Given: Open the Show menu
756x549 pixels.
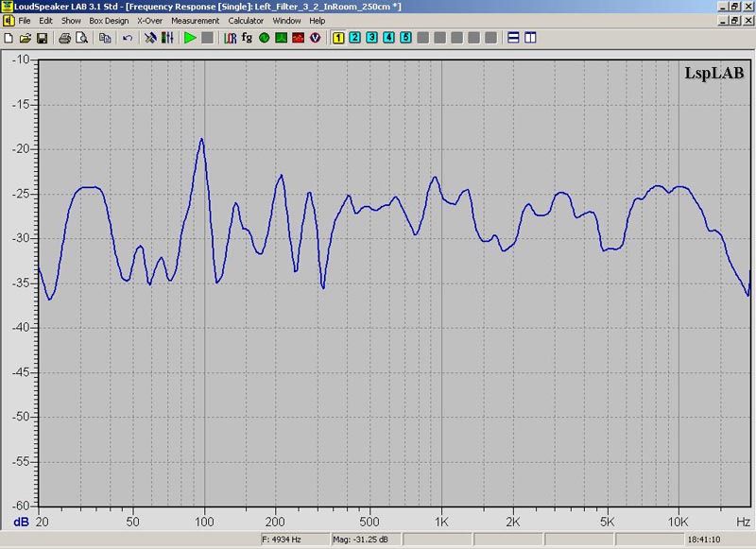Looking at the screenshot, I should pos(71,21).
